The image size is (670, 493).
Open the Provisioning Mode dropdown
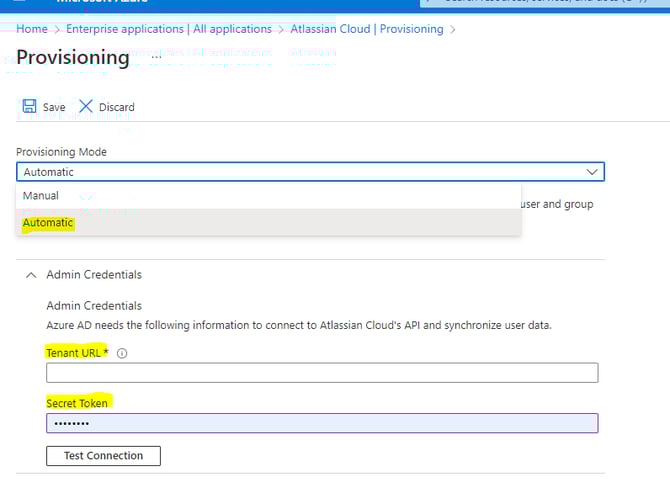(310, 172)
